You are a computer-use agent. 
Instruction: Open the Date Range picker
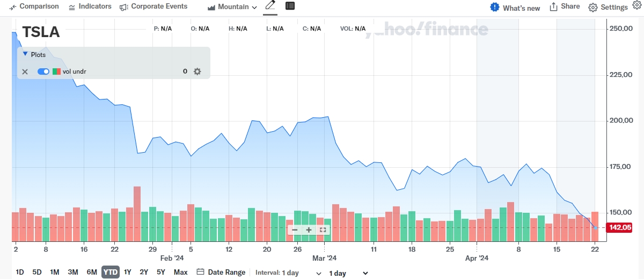pyautogui.click(x=221, y=272)
